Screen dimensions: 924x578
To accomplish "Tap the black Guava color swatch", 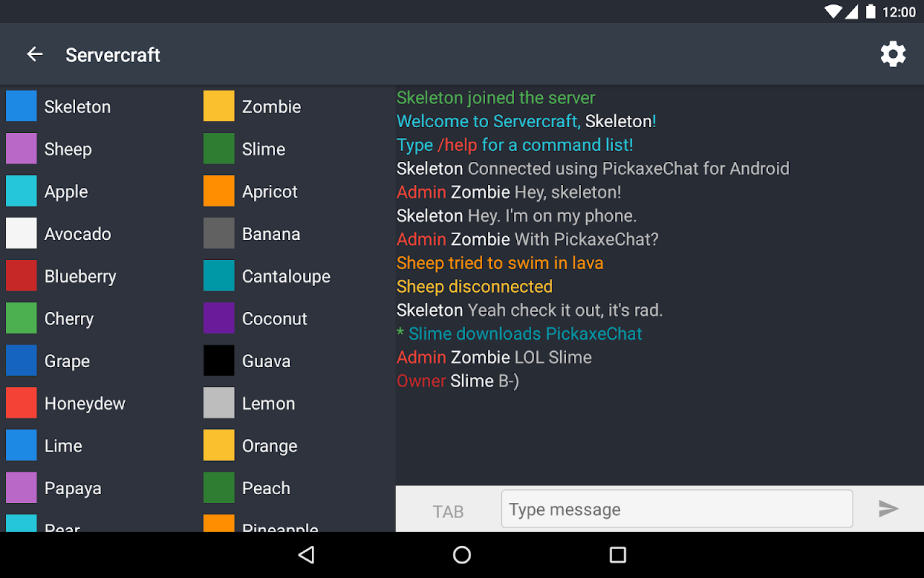I will 219,361.
